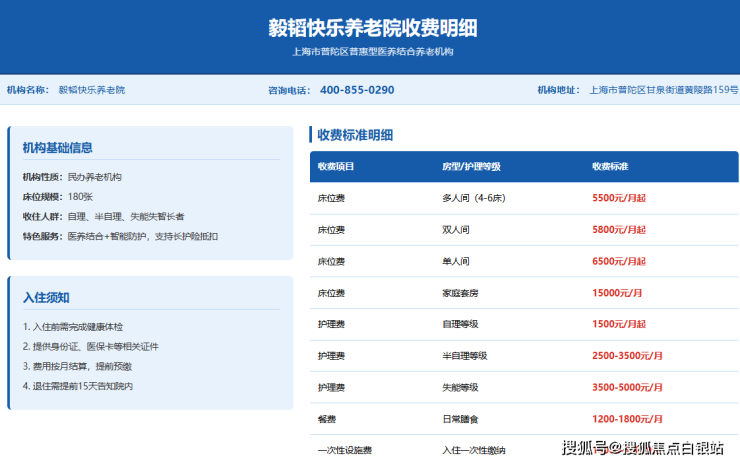Click 床位费 in the 双人间 row
The image size is (740, 464).
331,230
